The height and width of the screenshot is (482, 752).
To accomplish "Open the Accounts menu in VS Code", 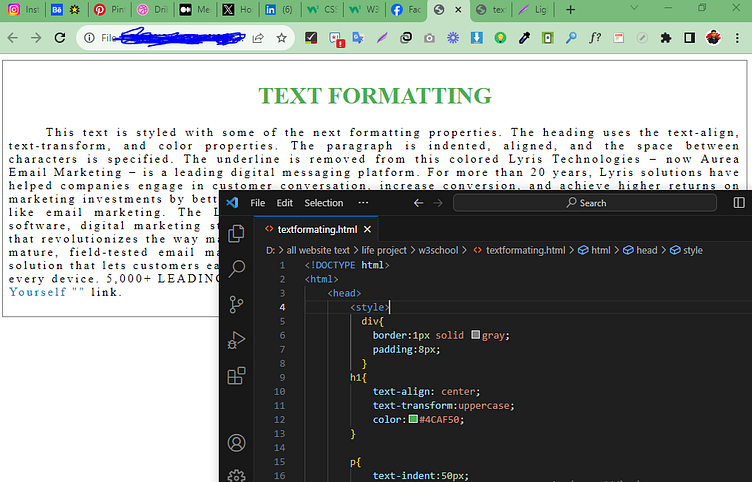I will (237, 442).
